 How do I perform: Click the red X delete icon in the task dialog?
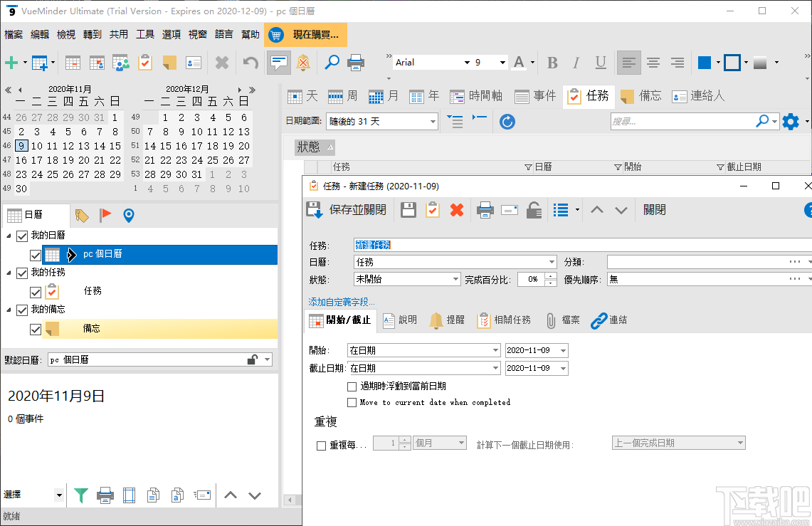click(456, 209)
